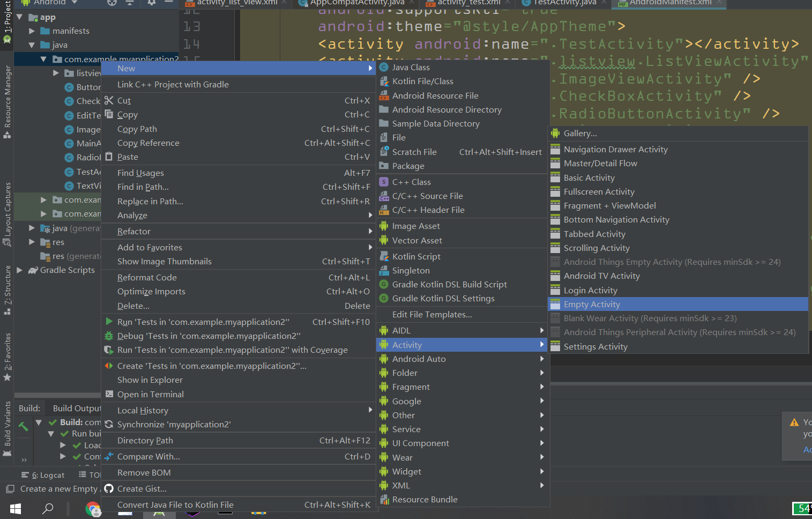
Task: Open Favorites side panel
Action: pyautogui.click(x=7, y=357)
